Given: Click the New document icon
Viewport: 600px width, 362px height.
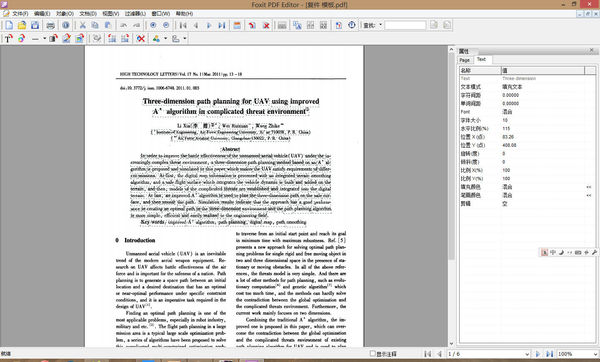Looking at the screenshot, I should tap(9, 25).
